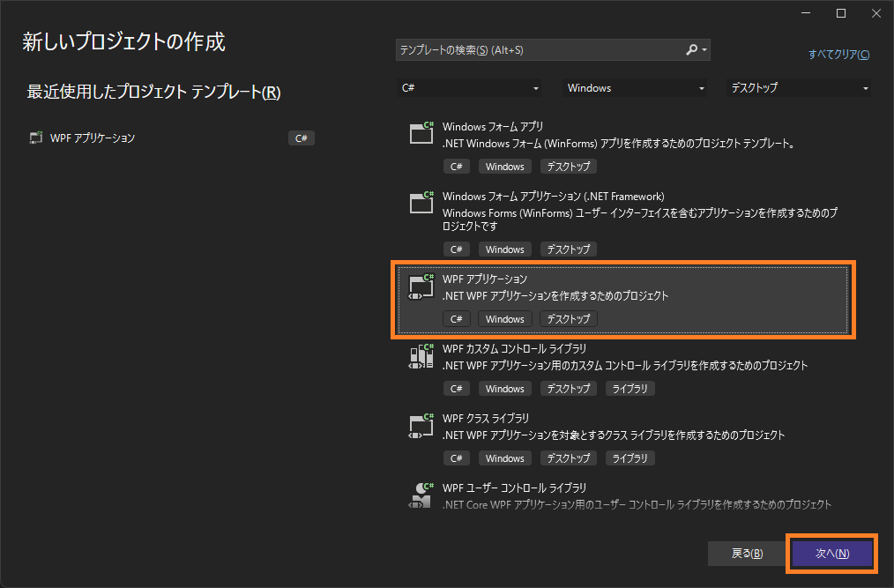Click the Windows tag under Windows フォーム アプリ

(504, 167)
